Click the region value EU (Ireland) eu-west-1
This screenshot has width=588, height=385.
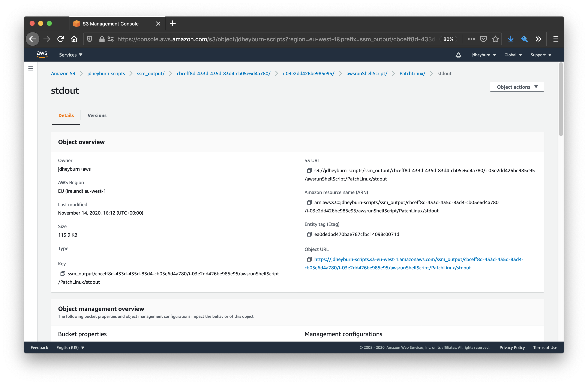[82, 191]
